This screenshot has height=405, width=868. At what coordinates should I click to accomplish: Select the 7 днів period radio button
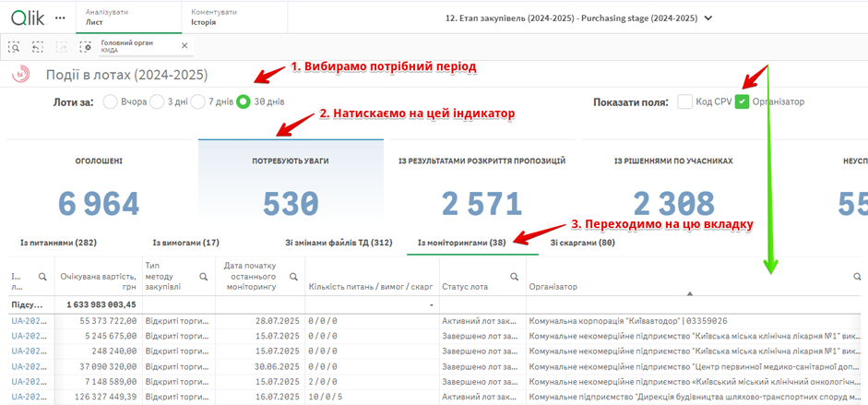pyautogui.click(x=197, y=101)
